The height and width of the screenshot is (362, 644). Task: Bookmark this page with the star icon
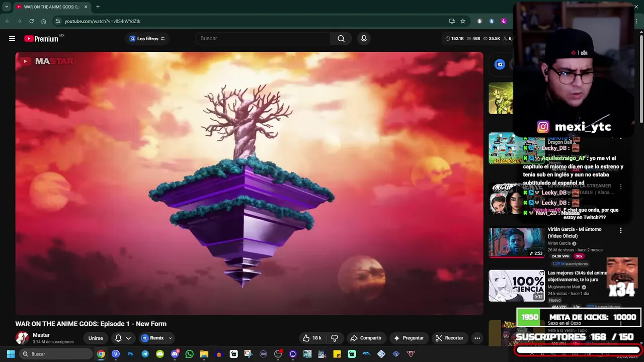(463, 21)
